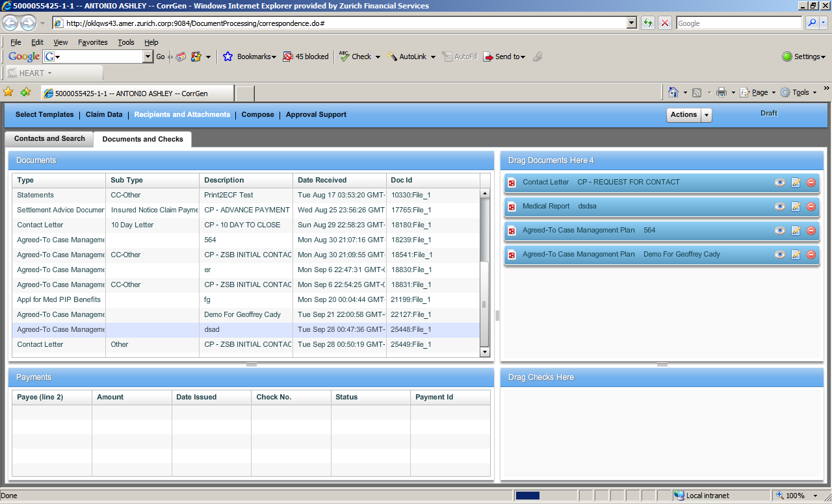Go to the Select Templates step

coord(45,114)
